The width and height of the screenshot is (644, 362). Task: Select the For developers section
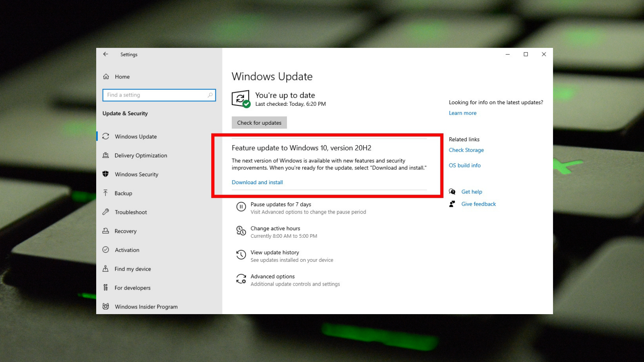tap(132, 288)
